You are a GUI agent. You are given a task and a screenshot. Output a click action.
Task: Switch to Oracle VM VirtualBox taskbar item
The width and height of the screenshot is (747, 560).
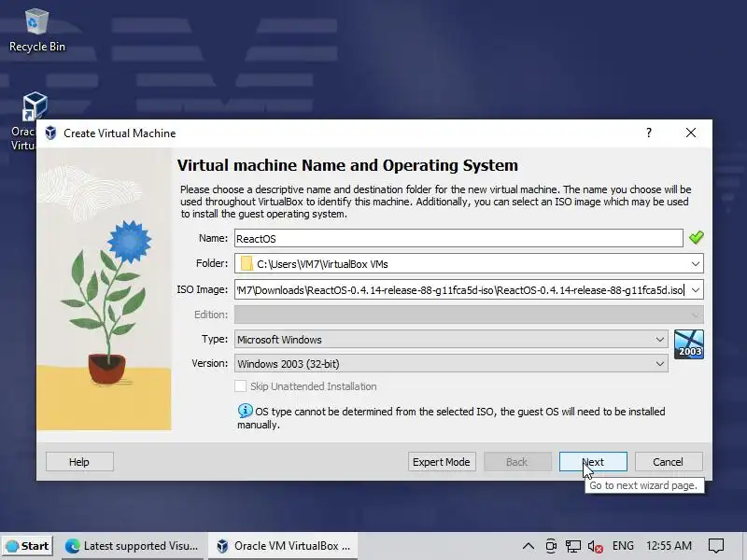pyautogui.click(x=283, y=546)
